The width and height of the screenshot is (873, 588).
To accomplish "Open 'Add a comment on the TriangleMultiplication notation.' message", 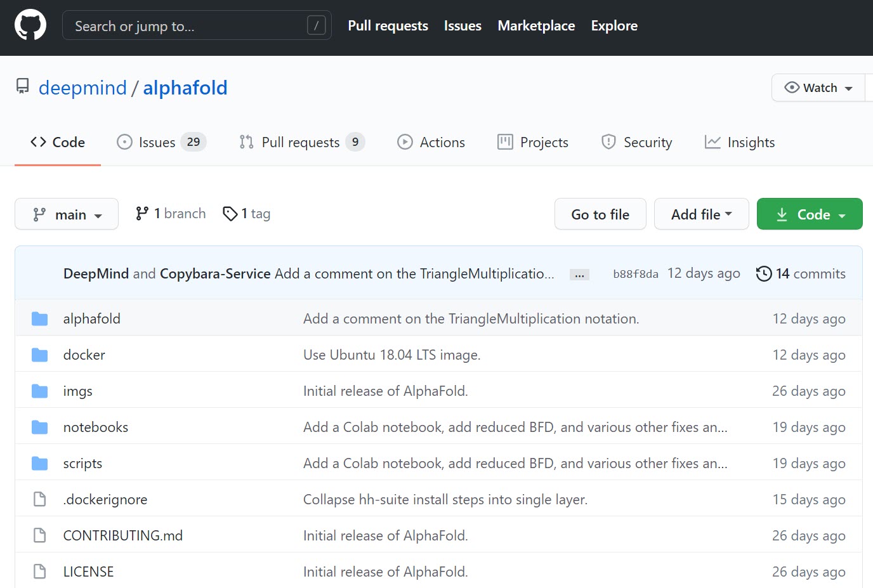I will click(x=471, y=318).
